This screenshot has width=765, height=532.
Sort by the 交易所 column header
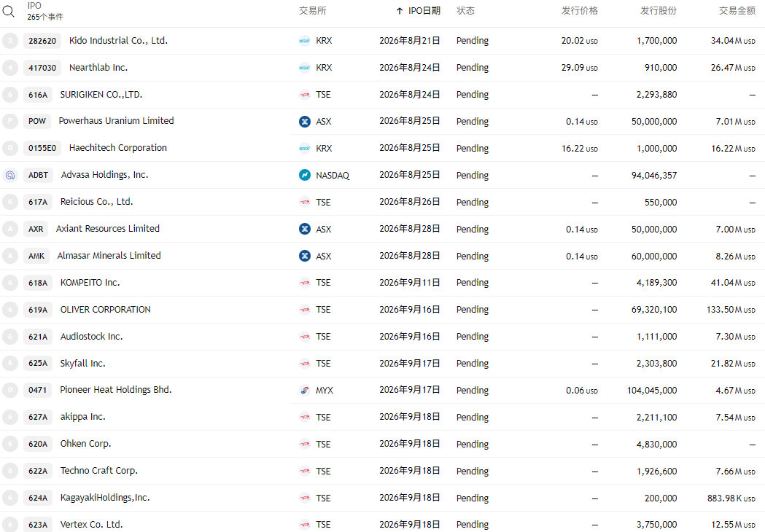312,11
